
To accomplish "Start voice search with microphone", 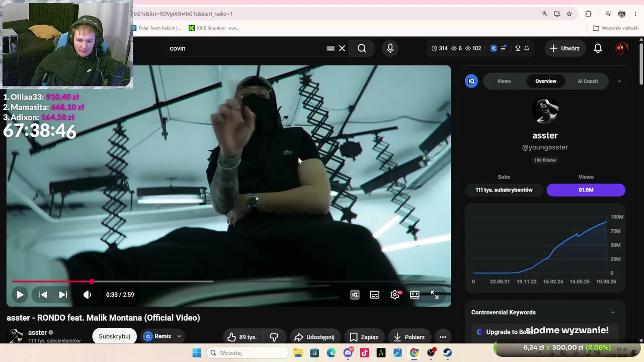I will point(390,48).
